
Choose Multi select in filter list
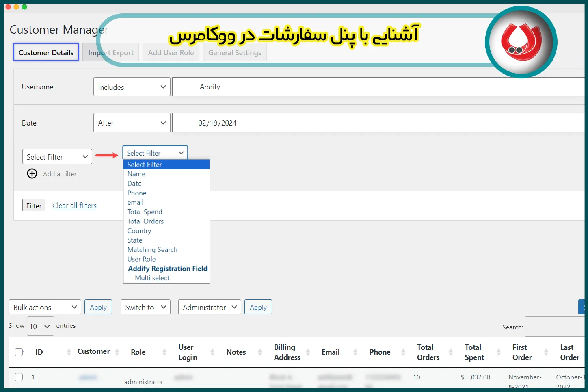pos(166,278)
